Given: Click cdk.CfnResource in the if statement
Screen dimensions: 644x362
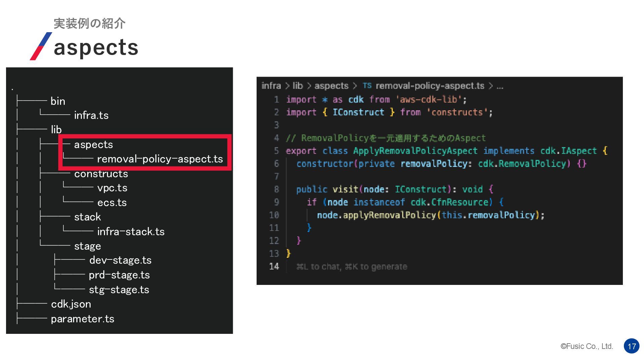Looking at the screenshot, I should (449, 202).
